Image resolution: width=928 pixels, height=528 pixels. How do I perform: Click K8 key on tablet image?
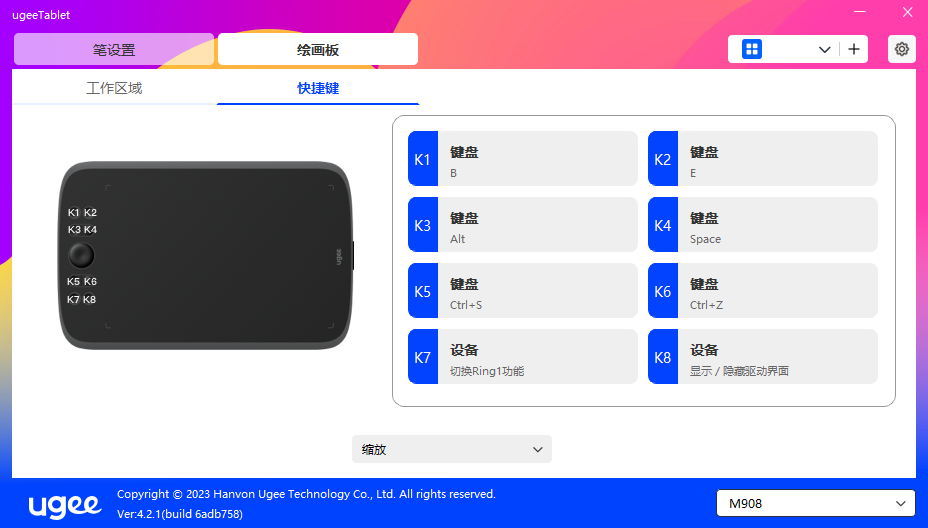coord(89,300)
